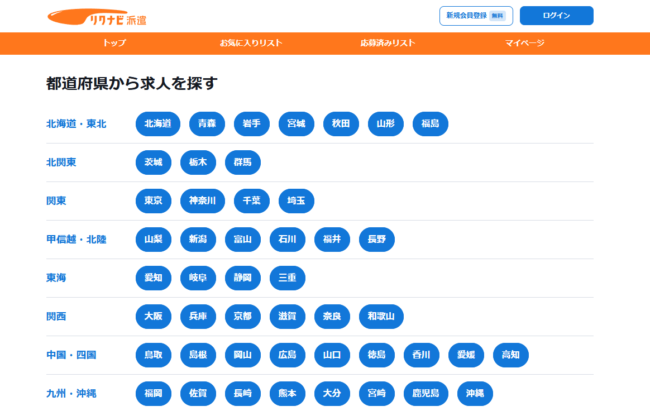The width and height of the screenshot is (650, 411).
Task: Choose 徳島 in 中国・四国 row
Action: (x=377, y=355)
